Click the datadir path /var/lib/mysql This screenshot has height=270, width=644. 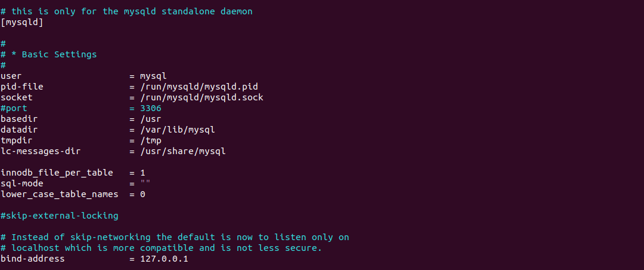[178, 130]
